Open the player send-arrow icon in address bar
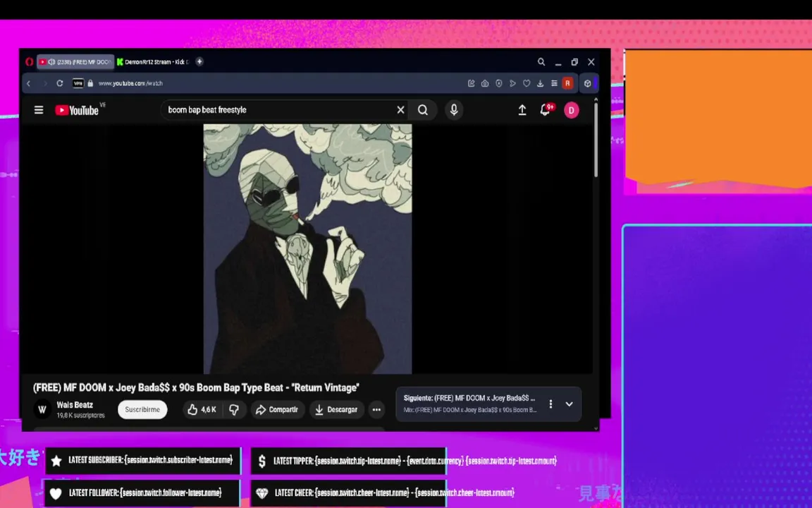The width and height of the screenshot is (812, 508). 512,83
